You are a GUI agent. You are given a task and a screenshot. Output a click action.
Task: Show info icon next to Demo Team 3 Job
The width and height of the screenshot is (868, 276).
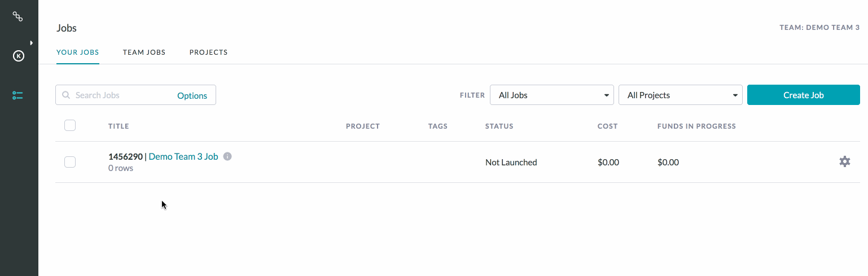coord(227,156)
